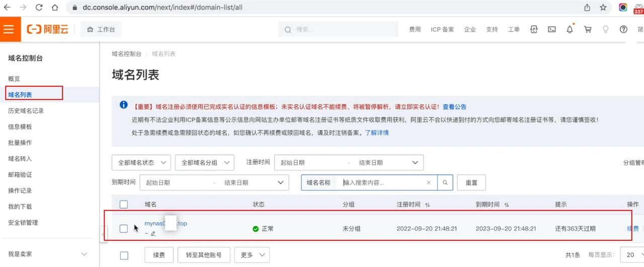This screenshot has width=644, height=267.
Task: Open the shopping cart
Action: point(588,30)
